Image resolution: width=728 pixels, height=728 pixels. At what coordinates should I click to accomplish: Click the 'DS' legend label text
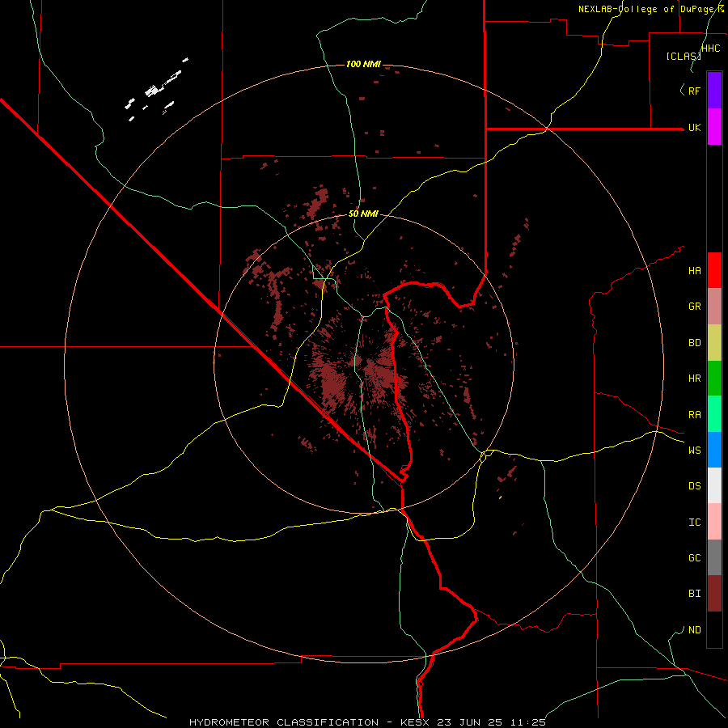tap(694, 486)
